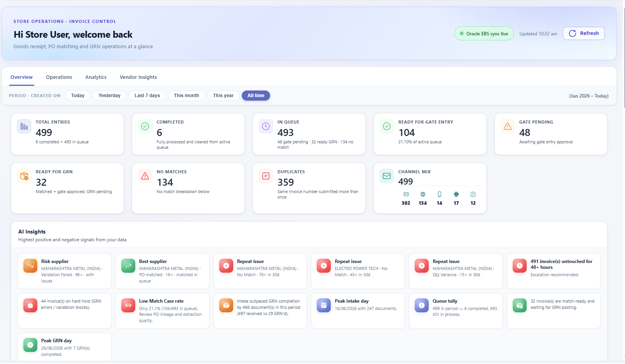This screenshot has width=625, height=364.
Task: Click the Best supplier trend-up icon
Action: [128, 266]
